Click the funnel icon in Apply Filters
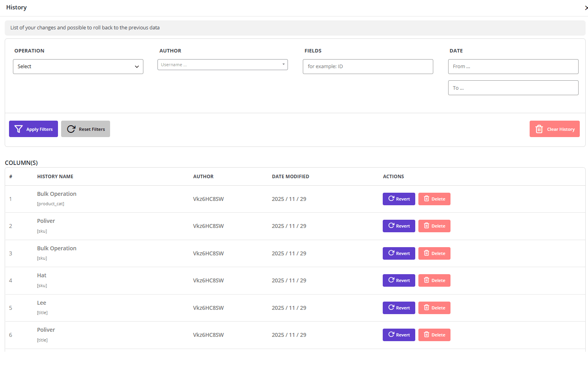 (x=18, y=129)
